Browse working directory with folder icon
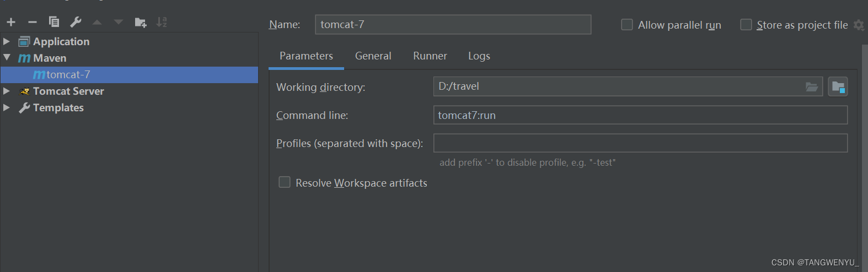The width and height of the screenshot is (868, 272). (812, 86)
